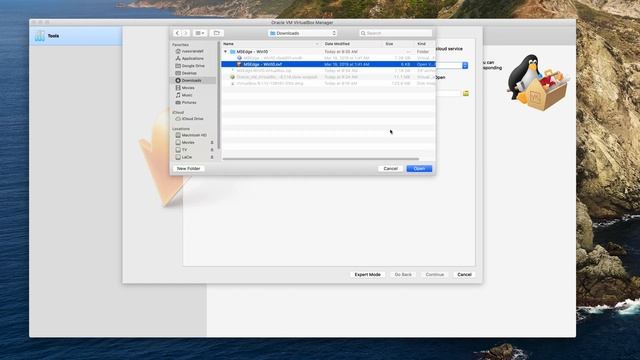The height and width of the screenshot is (360, 640).
Task: Select the TV volume under Locations
Action: tap(184, 150)
